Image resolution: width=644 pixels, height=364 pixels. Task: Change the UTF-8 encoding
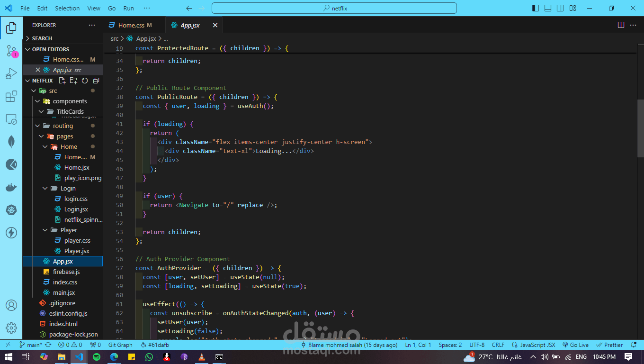(477, 345)
